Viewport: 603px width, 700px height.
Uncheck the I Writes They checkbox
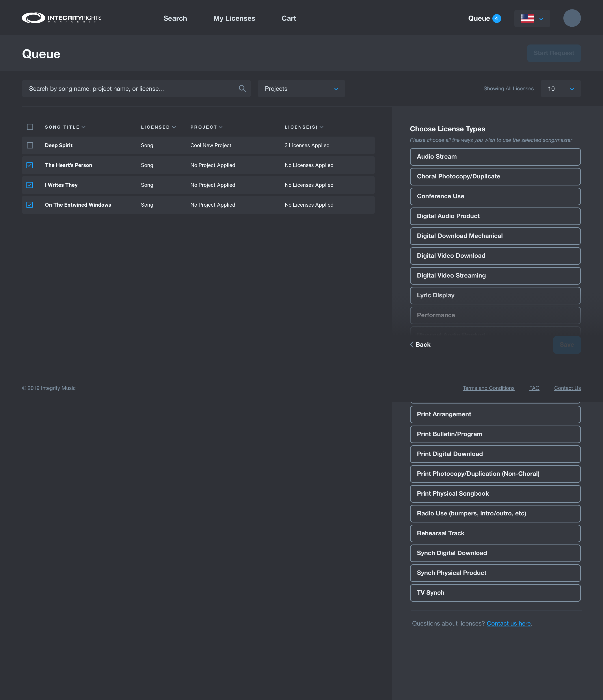click(x=30, y=185)
